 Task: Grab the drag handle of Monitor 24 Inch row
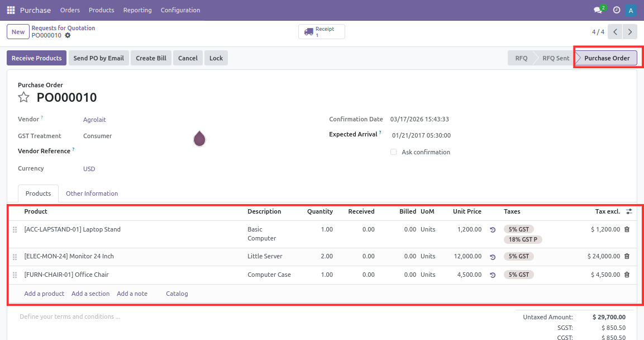(15, 257)
